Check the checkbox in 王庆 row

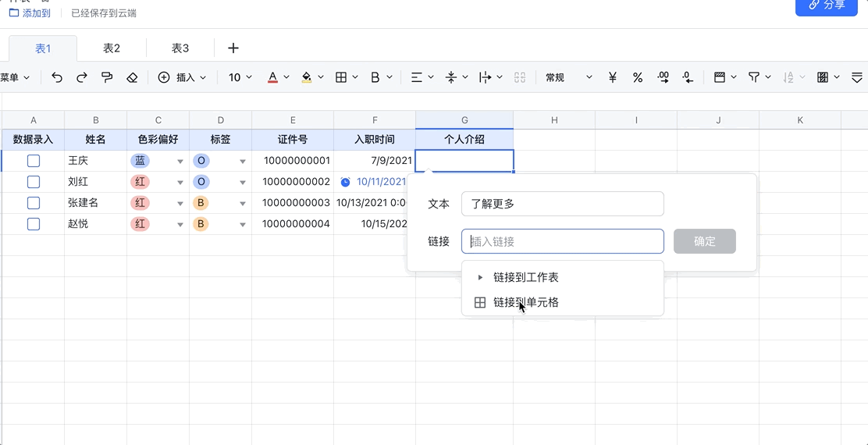tap(34, 161)
